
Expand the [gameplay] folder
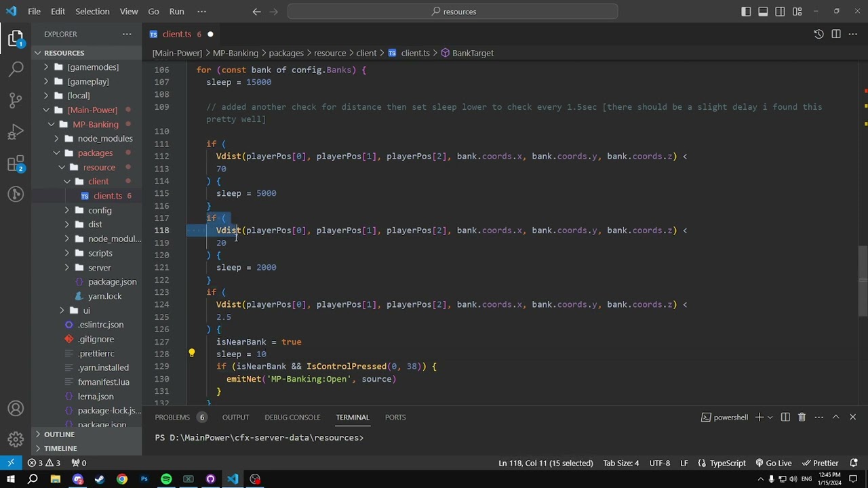pyautogui.click(x=87, y=81)
